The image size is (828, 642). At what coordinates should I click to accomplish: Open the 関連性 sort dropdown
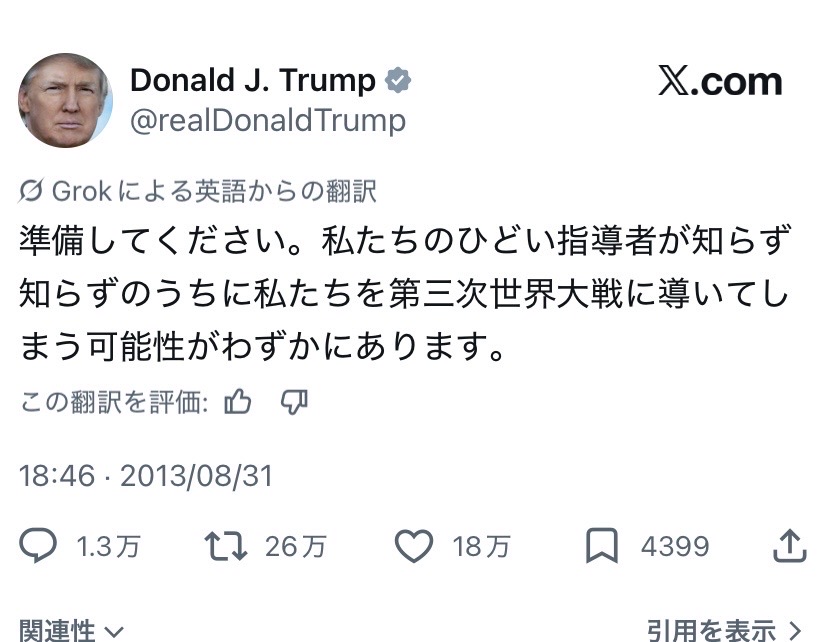click(x=71, y=631)
